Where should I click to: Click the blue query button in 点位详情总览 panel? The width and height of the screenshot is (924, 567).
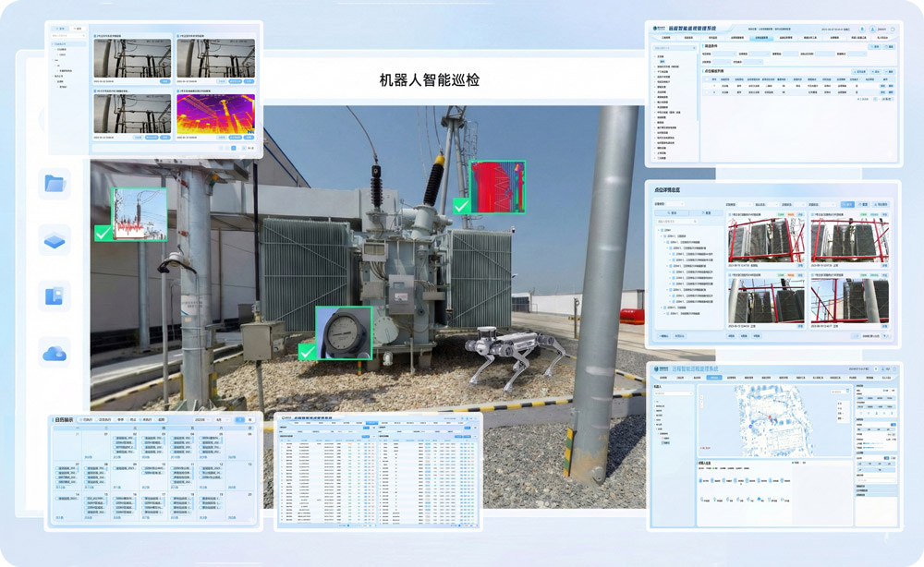847,204
